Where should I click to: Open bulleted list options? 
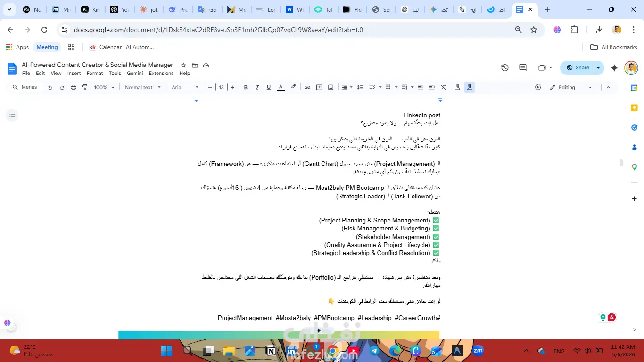[x=390, y=87]
